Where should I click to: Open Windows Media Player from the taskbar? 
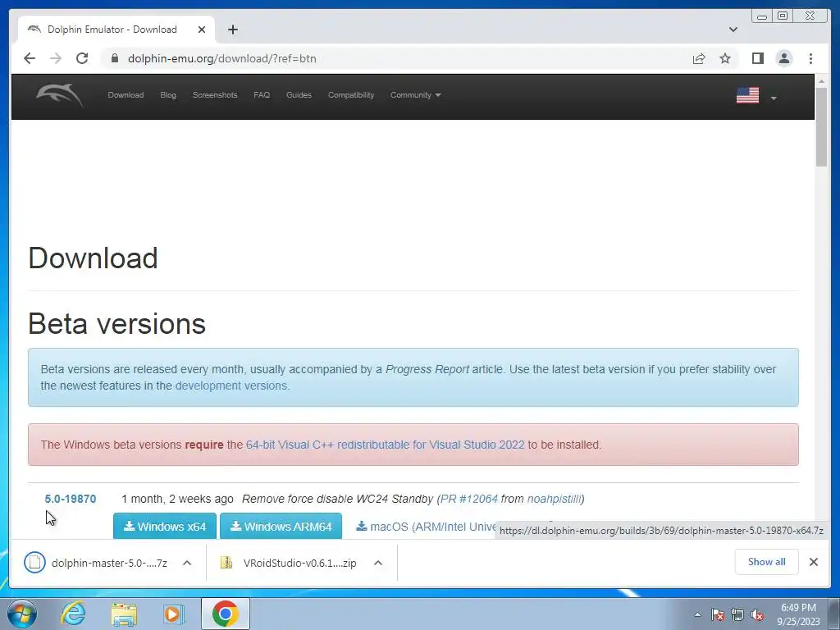[x=172, y=614]
